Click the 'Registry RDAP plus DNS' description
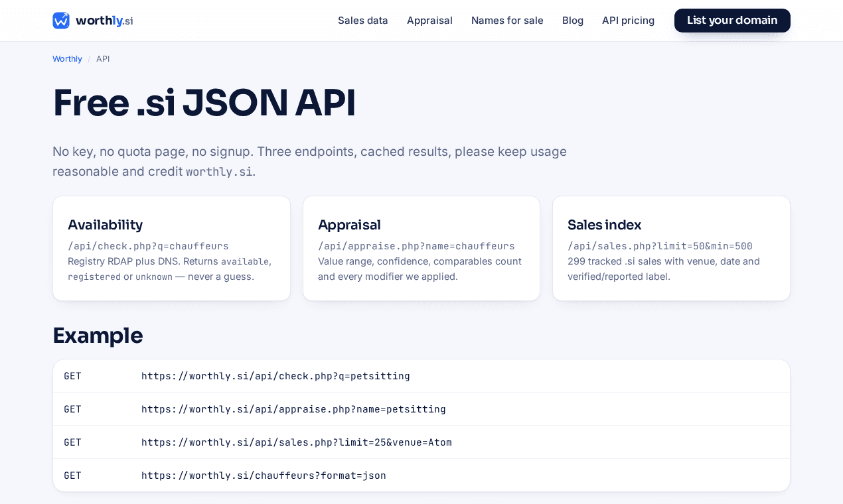843x504 pixels. [x=170, y=269]
